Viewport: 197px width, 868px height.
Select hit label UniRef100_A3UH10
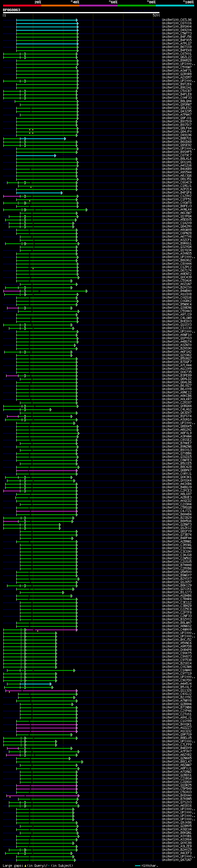(x=177, y=419)
